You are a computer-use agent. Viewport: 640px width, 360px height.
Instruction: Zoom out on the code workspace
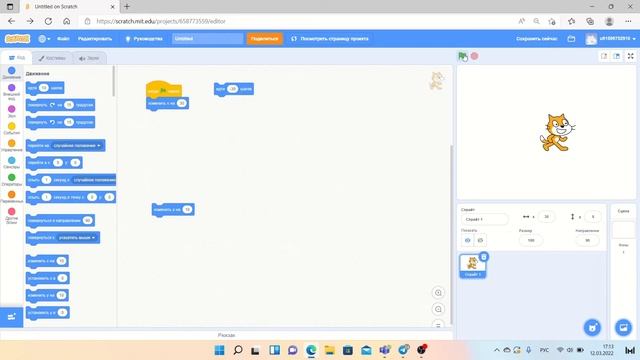pos(438,309)
